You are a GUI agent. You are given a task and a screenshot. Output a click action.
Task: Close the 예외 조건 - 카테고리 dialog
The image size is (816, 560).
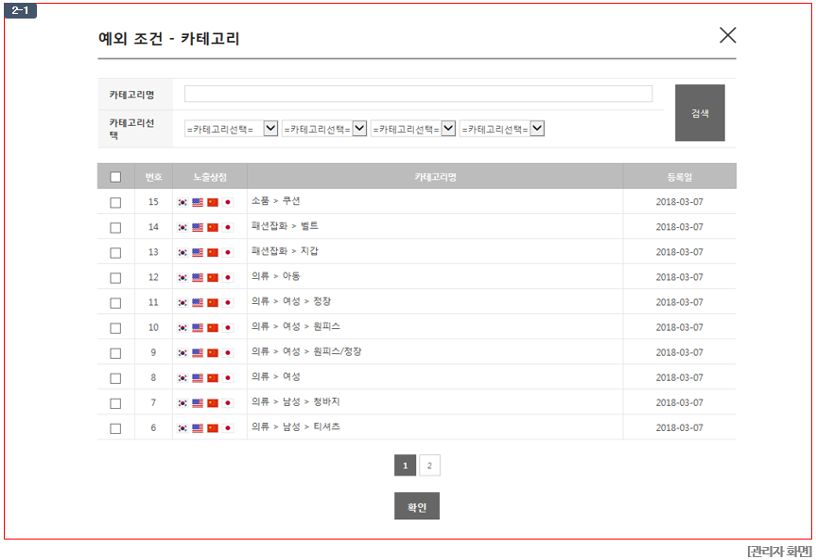[727, 36]
